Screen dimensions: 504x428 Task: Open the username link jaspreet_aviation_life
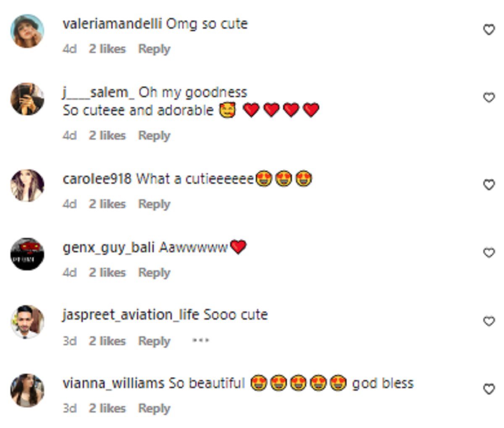click(131, 315)
